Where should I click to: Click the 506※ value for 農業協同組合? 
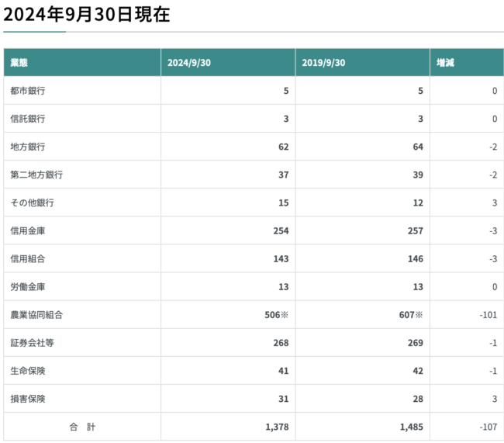pos(277,315)
